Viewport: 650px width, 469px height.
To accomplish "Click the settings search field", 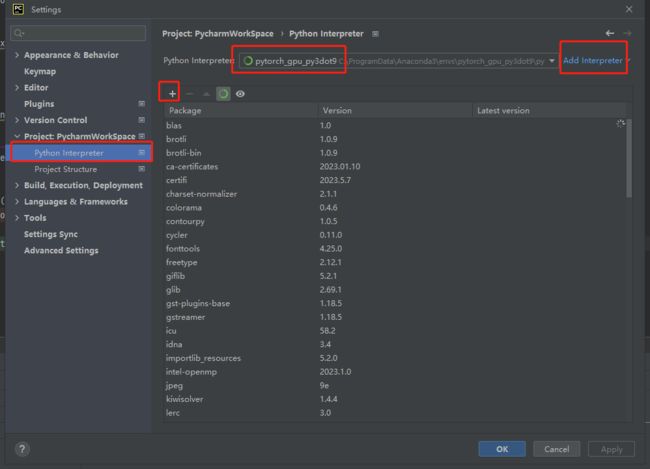I will [78, 33].
